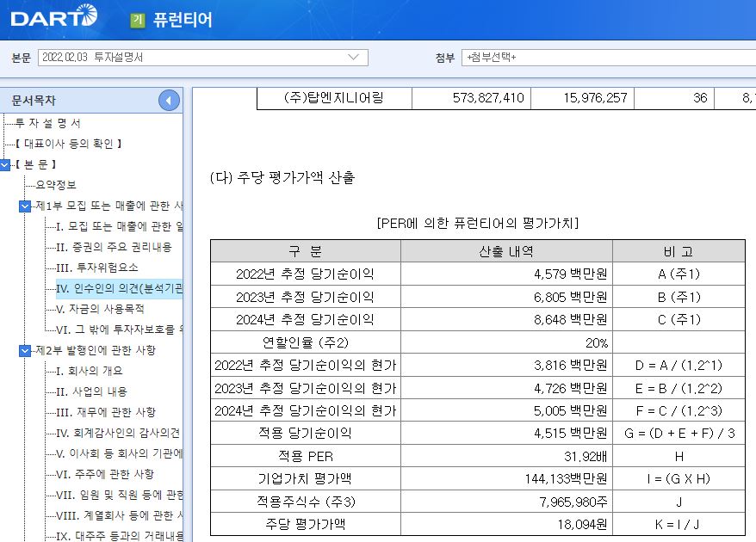756x542 pixels.
Task: Click 구 분 column header
Action: [x=305, y=251]
